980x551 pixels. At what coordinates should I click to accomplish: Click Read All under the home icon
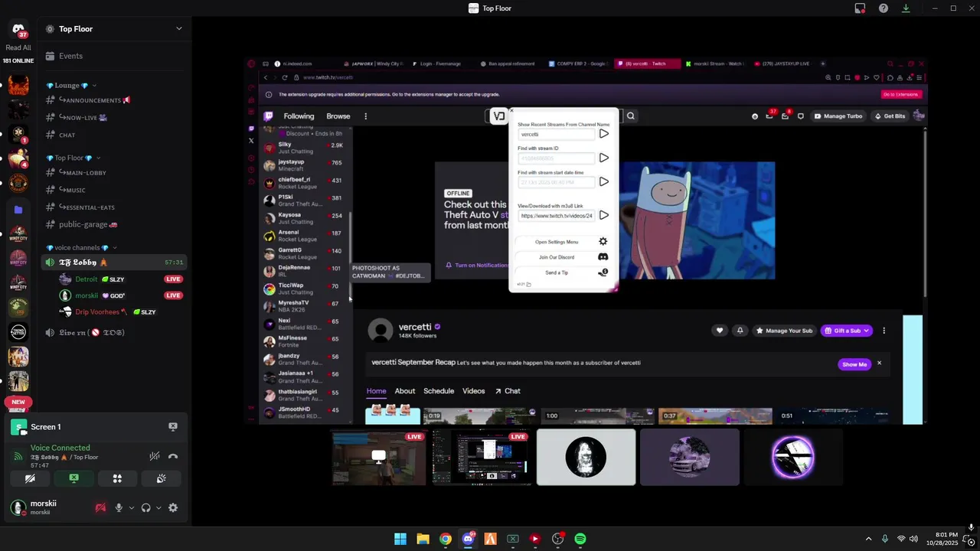tap(18, 47)
